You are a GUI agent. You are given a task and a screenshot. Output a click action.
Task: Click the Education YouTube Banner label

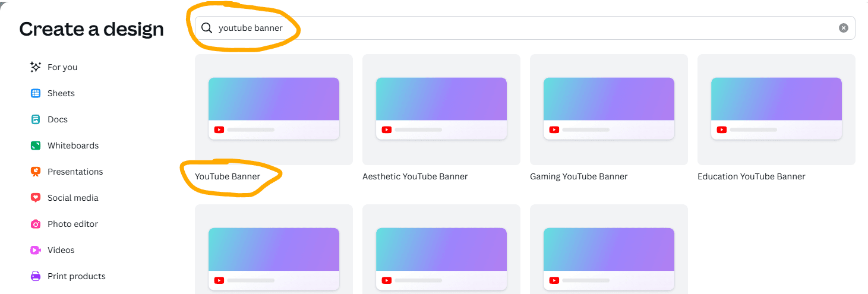(752, 176)
